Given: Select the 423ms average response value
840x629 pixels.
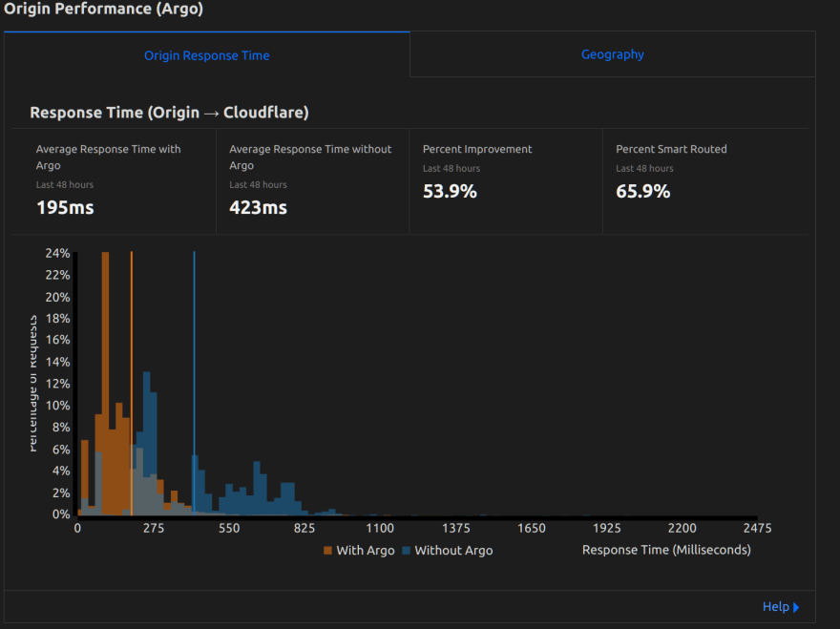Looking at the screenshot, I should pyautogui.click(x=259, y=207).
